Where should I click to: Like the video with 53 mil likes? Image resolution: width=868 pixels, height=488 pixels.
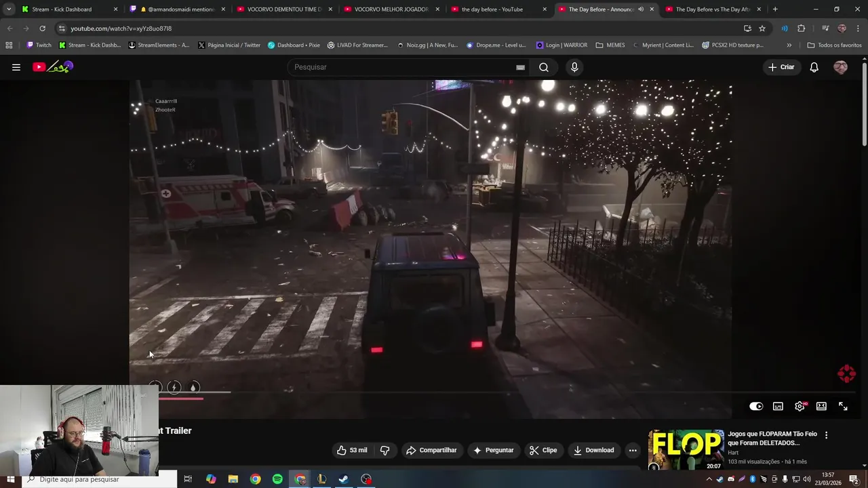(x=352, y=450)
